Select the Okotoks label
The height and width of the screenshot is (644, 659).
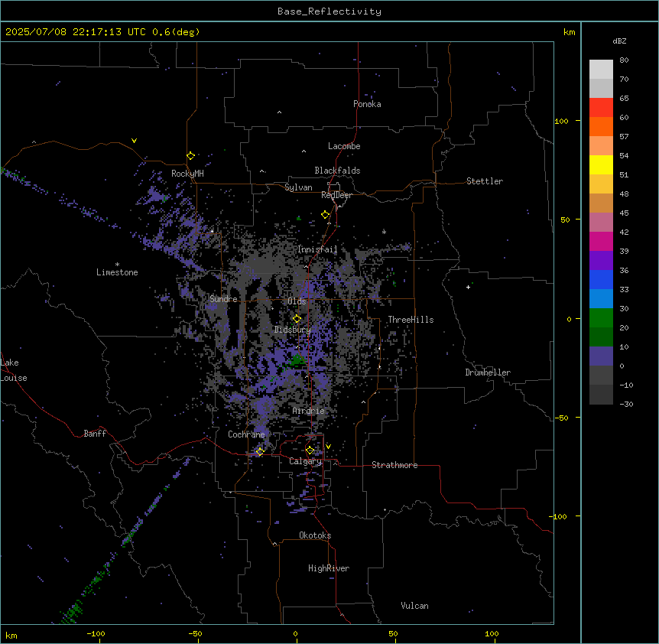point(315,535)
